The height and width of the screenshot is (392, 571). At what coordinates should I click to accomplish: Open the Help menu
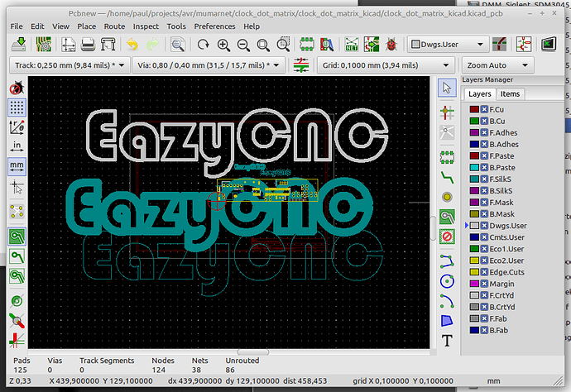(x=252, y=26)
